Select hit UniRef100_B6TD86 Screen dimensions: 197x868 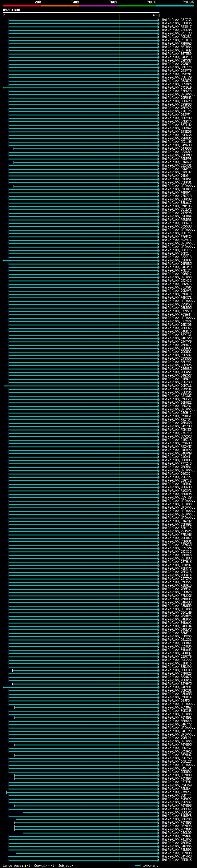(x=177, y=47)
